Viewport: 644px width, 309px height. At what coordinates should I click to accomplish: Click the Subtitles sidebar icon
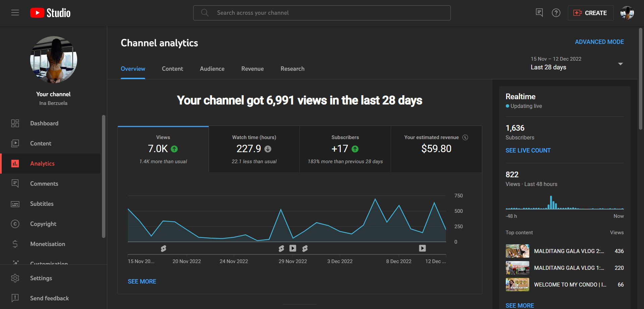[15, 204]
